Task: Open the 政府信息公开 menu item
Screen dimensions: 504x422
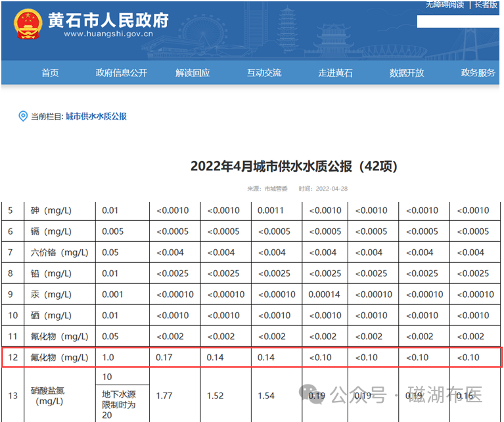Action: [121, 73]
